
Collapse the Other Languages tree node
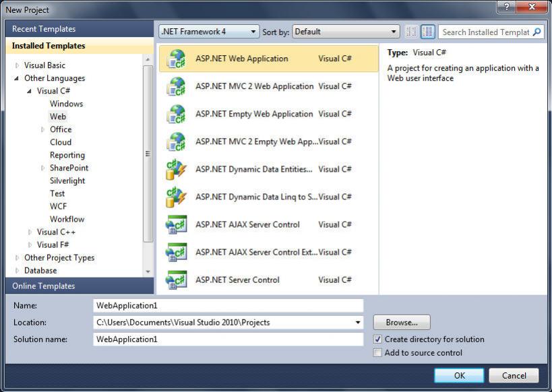[x=17, y=78]
